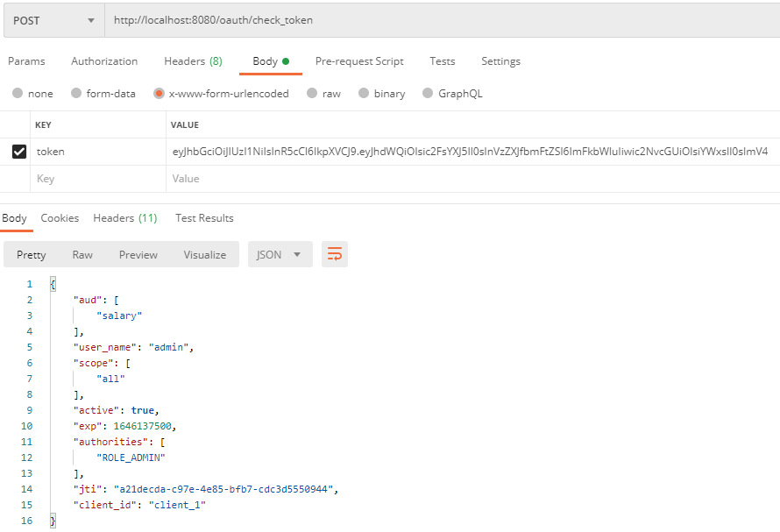This screenshot has height=532, width=780.
Task: Click the "aud" key in response
Action: pos(88,300)
